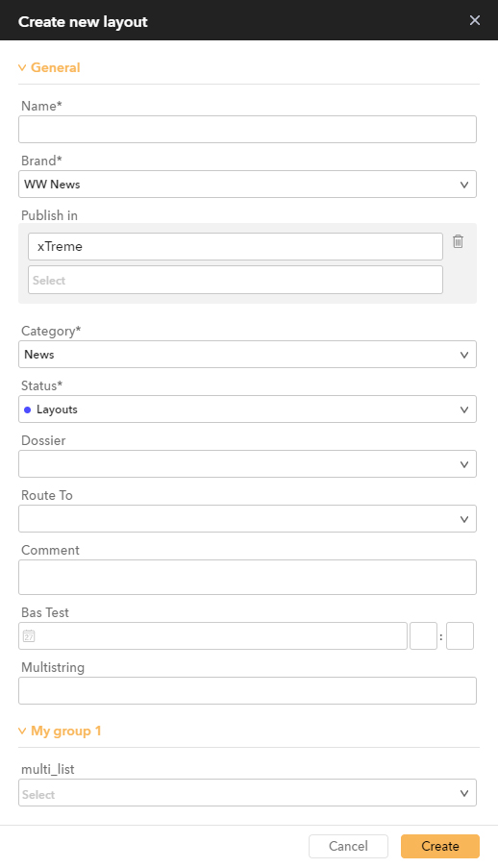Image resolution: width=498 pixels, height=868 pixels.
Task: Focus the Name text field
Action: coord(248,130)
